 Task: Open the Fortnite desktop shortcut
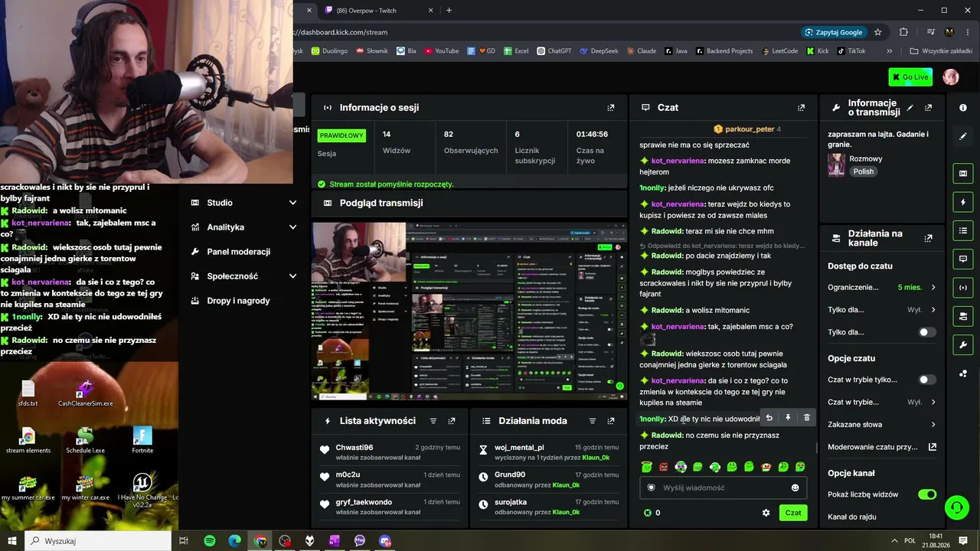(x=142, y=441)
